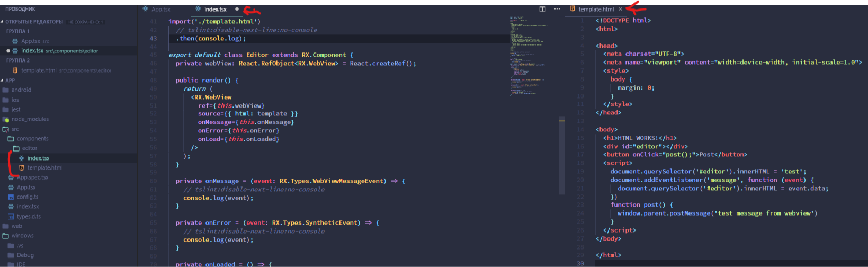The height and width of the screenshot is (267, 868).
Task: Click the .then(console.log); code line
Action: pos(211,38)
